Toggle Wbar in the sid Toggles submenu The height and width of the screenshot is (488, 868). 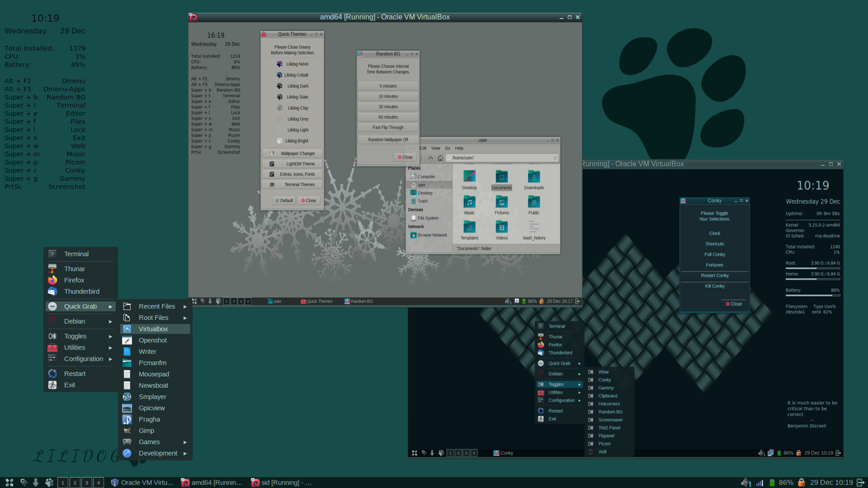coord(610,372)
